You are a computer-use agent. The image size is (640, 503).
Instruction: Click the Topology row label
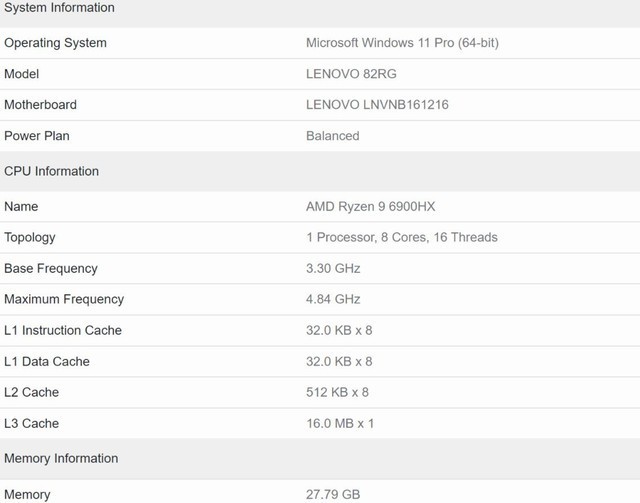[30, 238]
